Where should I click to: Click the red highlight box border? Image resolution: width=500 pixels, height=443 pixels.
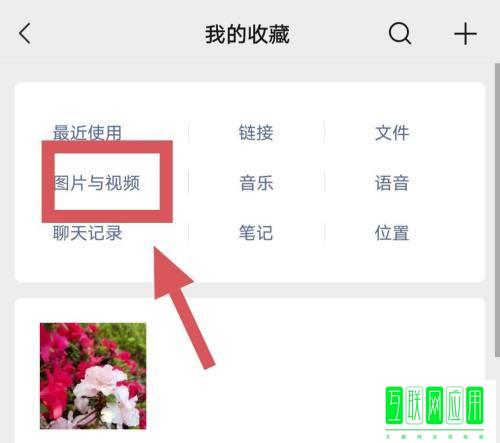pos(107,147)
